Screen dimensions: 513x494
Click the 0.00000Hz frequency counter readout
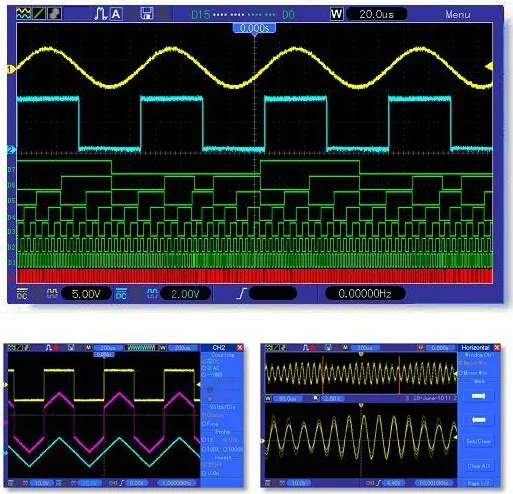365,293
